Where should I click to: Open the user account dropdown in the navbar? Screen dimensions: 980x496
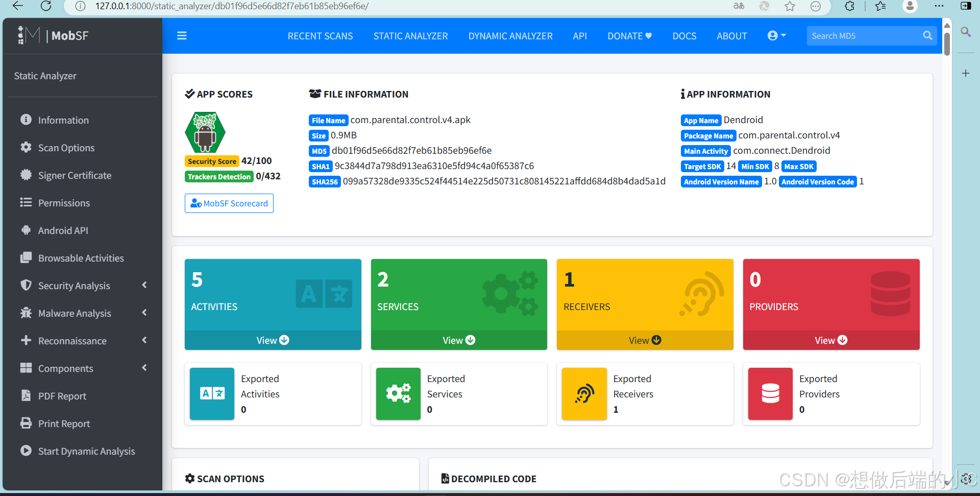pyautogui.click(x=776, y=36)
